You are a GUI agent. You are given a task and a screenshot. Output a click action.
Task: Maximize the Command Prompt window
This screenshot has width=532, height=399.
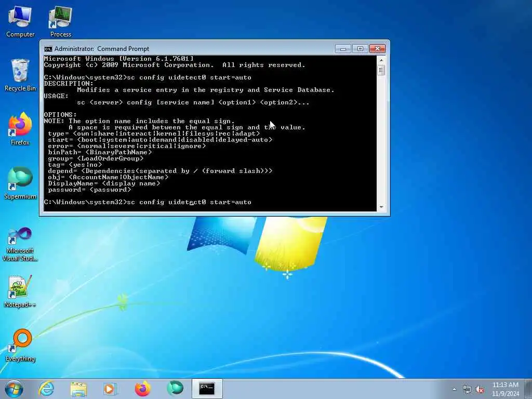click(x=360, y=49)
